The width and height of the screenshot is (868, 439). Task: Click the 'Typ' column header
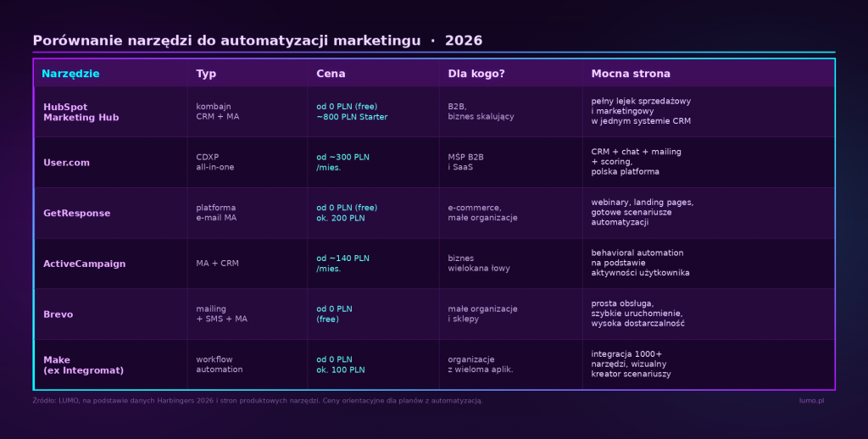pyautogui.click(x=206, y=74)
